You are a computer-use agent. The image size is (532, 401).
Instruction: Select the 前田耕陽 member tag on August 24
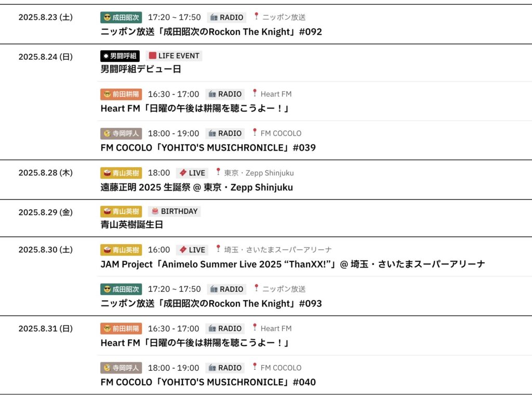(121, 94)
